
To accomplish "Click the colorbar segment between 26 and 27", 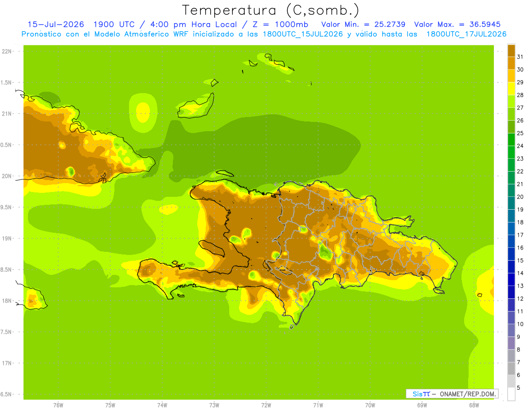I will tap(511, 114).
